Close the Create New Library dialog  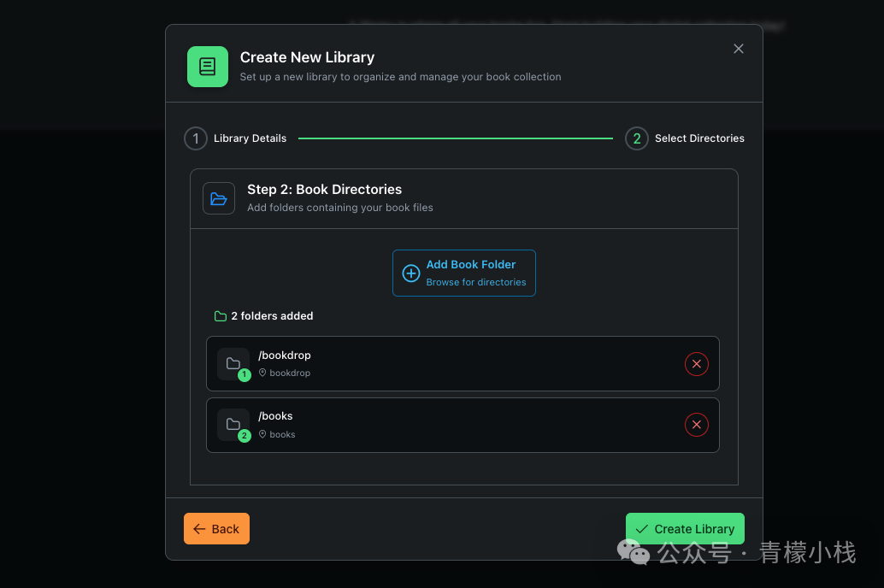click(738, 49)
